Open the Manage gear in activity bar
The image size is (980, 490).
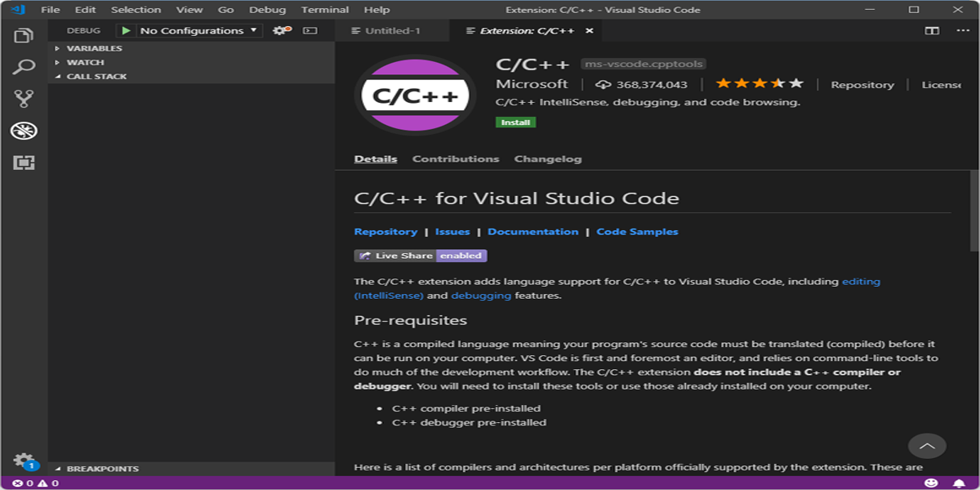click(x=24, y=461)
